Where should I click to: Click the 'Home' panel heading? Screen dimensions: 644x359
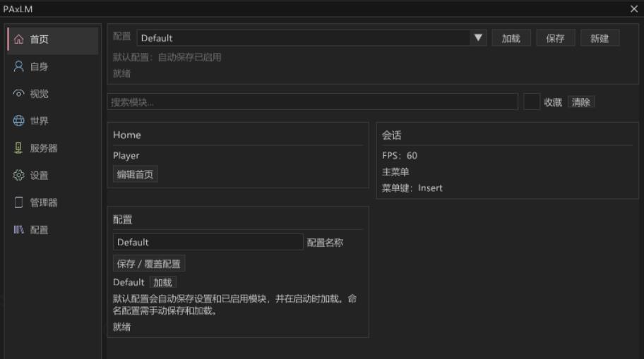click(x=127, y=135)
